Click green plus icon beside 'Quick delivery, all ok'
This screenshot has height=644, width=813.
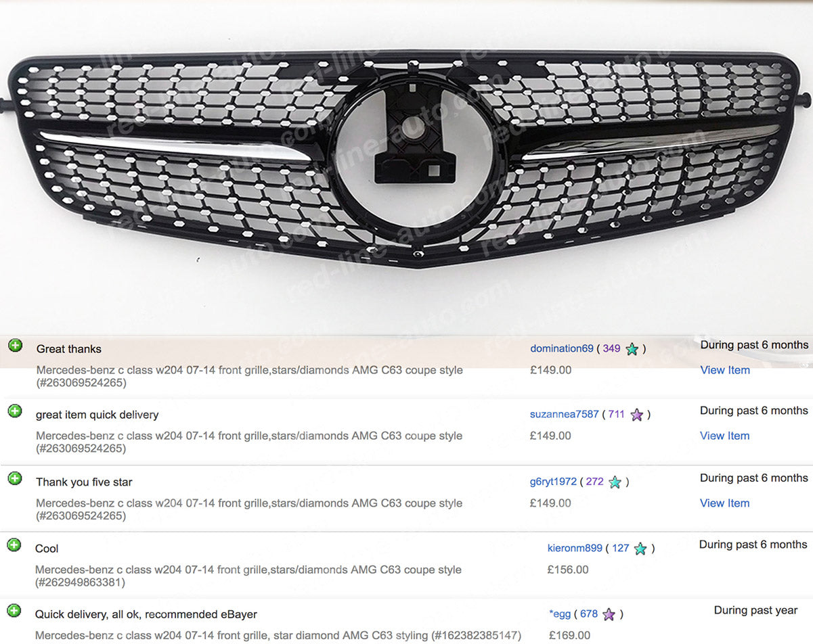coord(14,611)
